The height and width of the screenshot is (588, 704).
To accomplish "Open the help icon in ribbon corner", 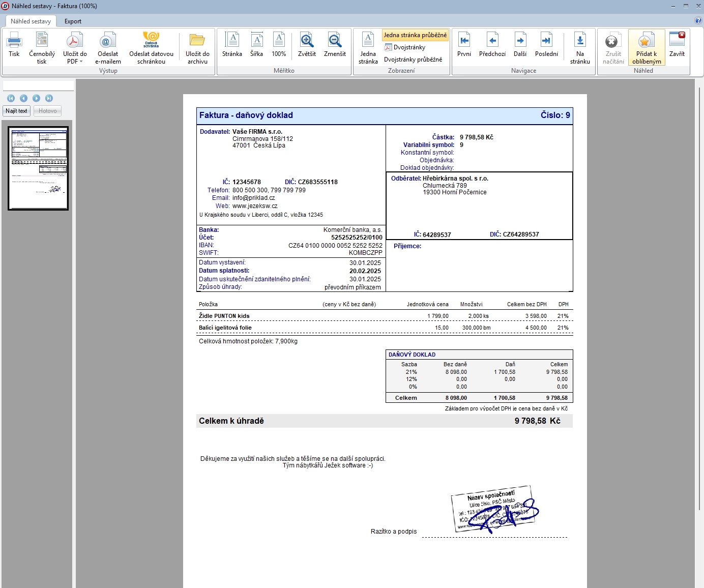I will click(698, 20).
